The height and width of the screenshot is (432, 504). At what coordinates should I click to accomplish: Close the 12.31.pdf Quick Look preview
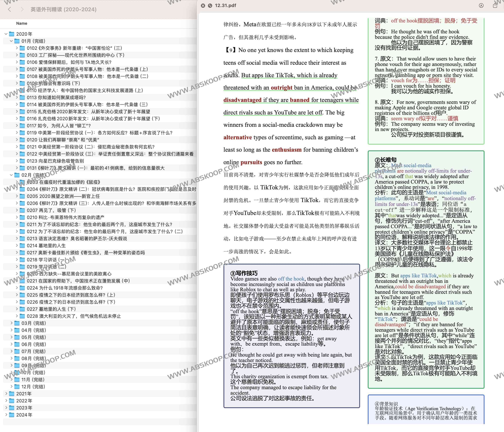[203, 6]
